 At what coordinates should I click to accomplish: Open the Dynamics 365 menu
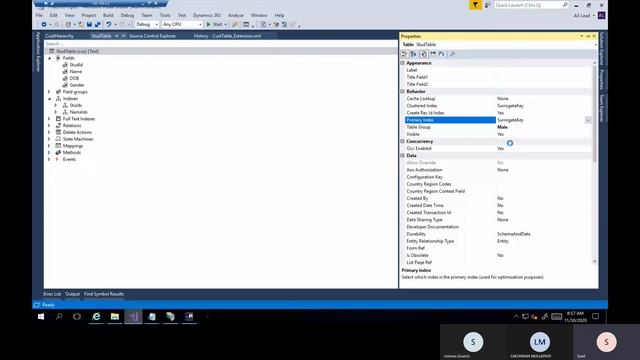207,15
